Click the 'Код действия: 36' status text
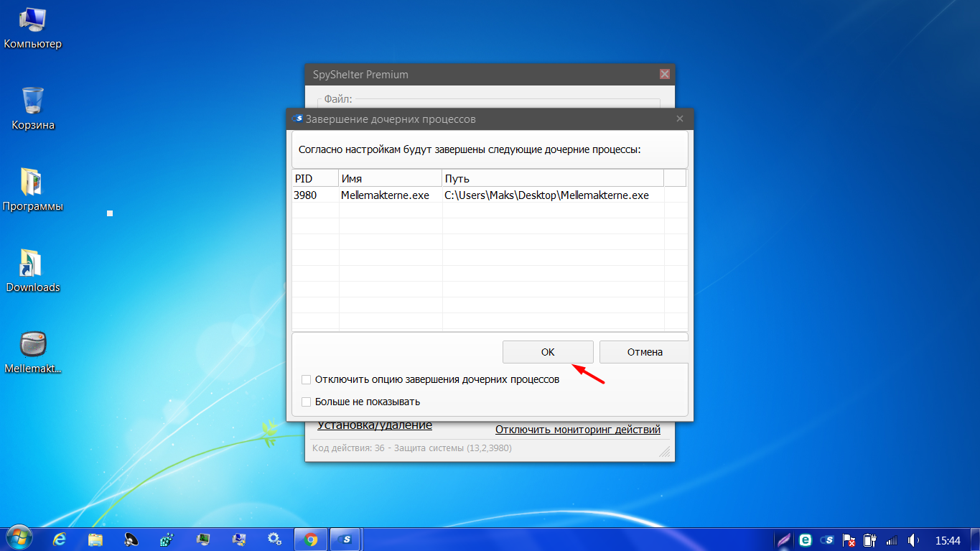The width and height of the screenshot is (980, 551). [412, 448]
